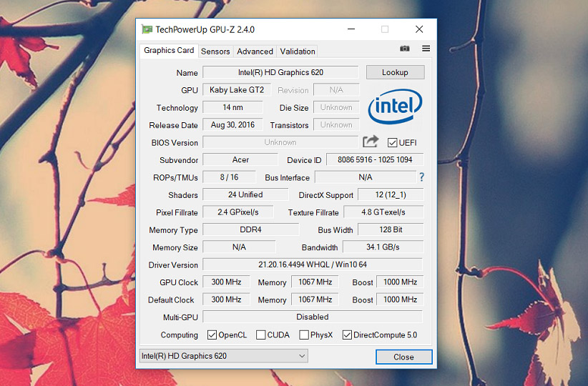Image resolution: width=588 pixels, height=386 pixels.
Task: Minimize the GPU-Z window
Action: [x=351, y=29]
